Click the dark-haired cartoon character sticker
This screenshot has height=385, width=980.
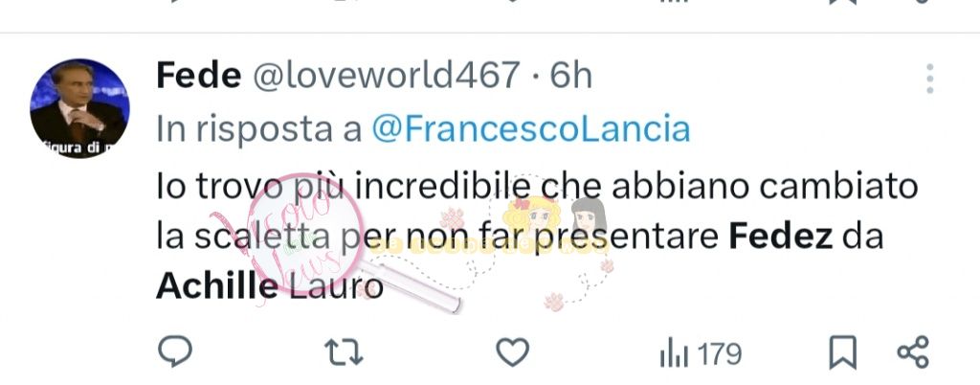click(x=589, y=215)
